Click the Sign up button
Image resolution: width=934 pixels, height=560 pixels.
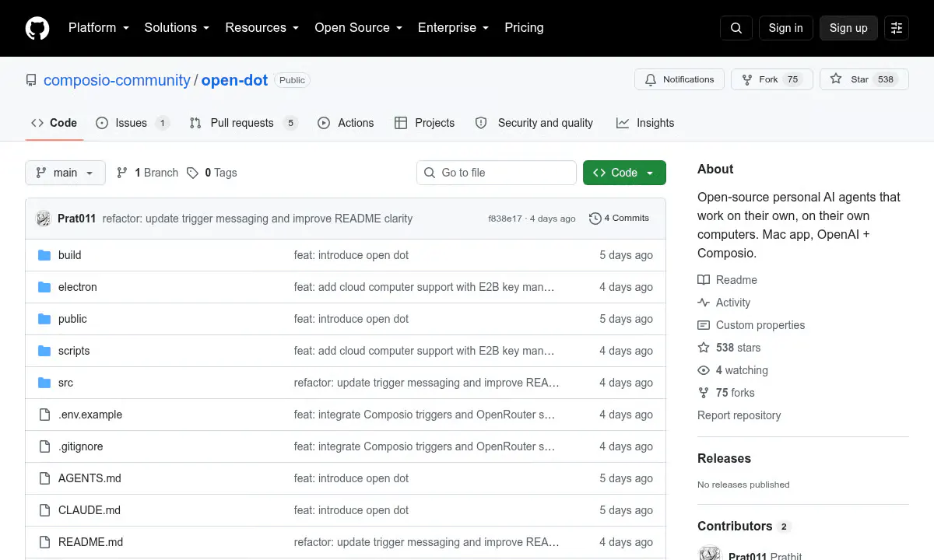point(848,28)
